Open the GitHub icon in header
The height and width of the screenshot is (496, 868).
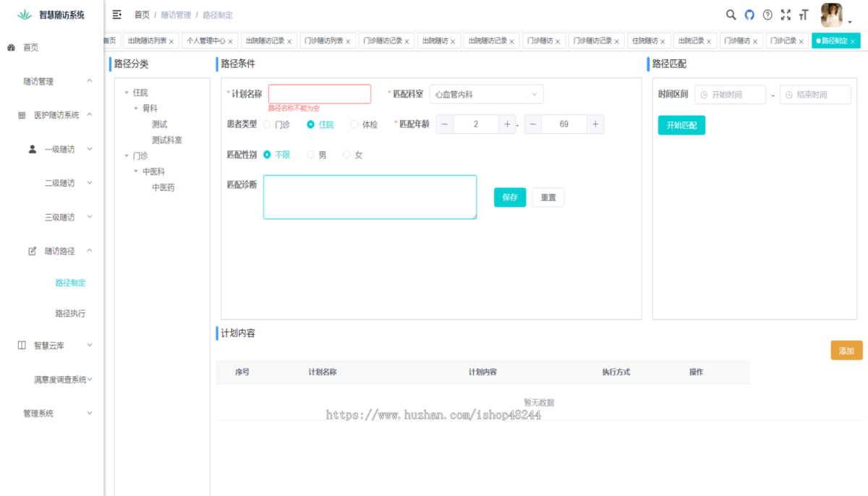749,14
